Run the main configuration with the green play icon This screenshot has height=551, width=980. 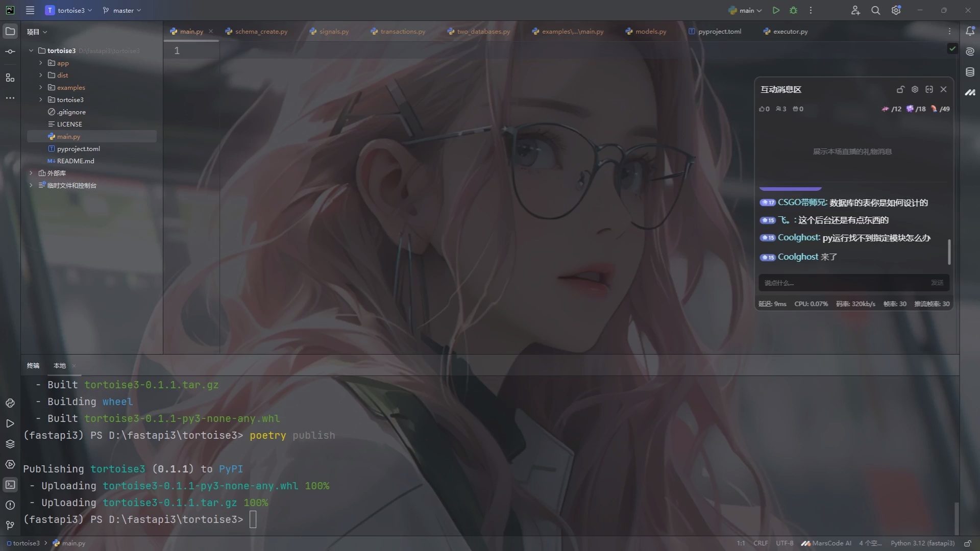776,10
